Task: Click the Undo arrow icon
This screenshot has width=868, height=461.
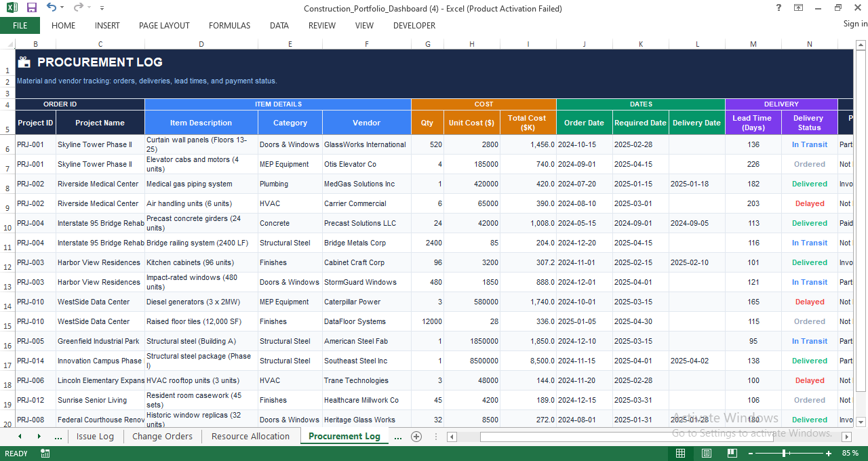Action: coord(52,8)
